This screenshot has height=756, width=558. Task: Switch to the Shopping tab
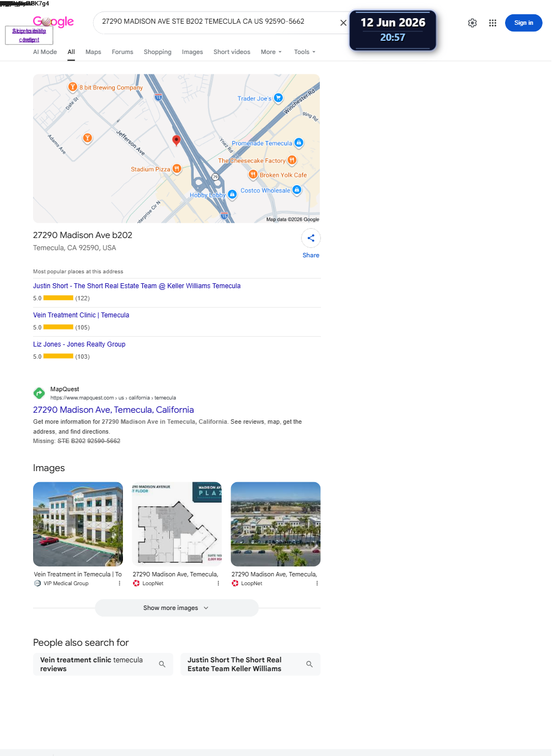point(158,52)
